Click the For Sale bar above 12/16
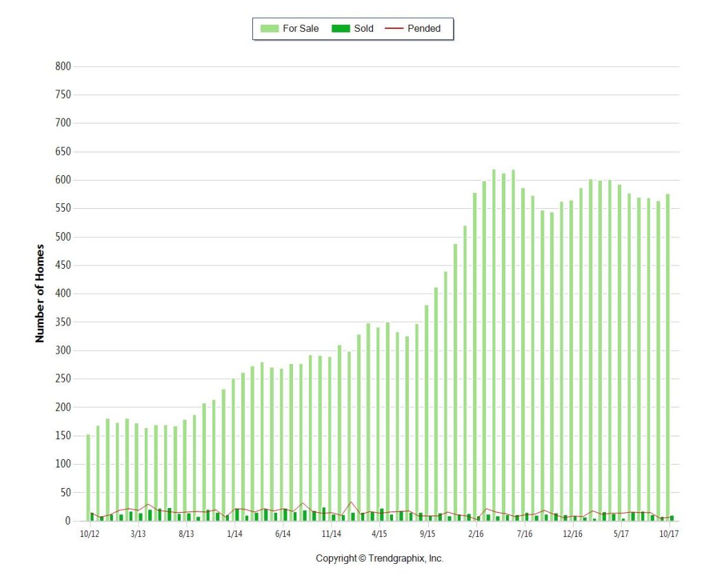706x588 pixels. (572, 361)
